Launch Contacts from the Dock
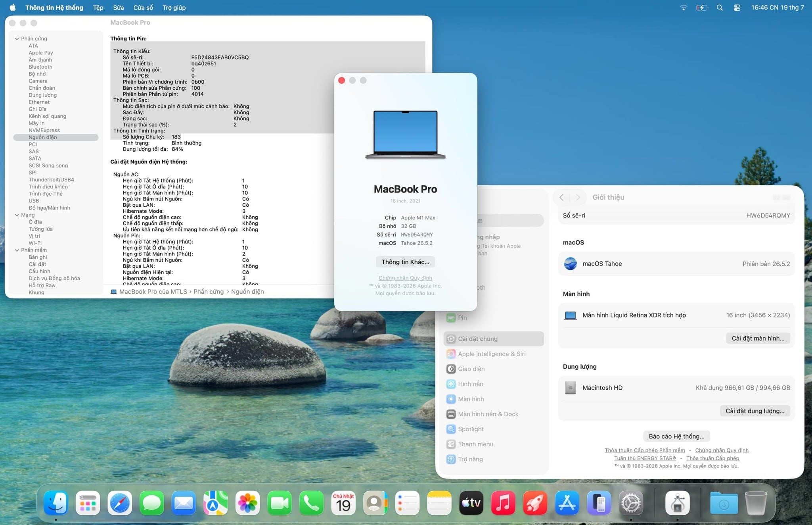This screenshot has width=812, height=525. 375,503
